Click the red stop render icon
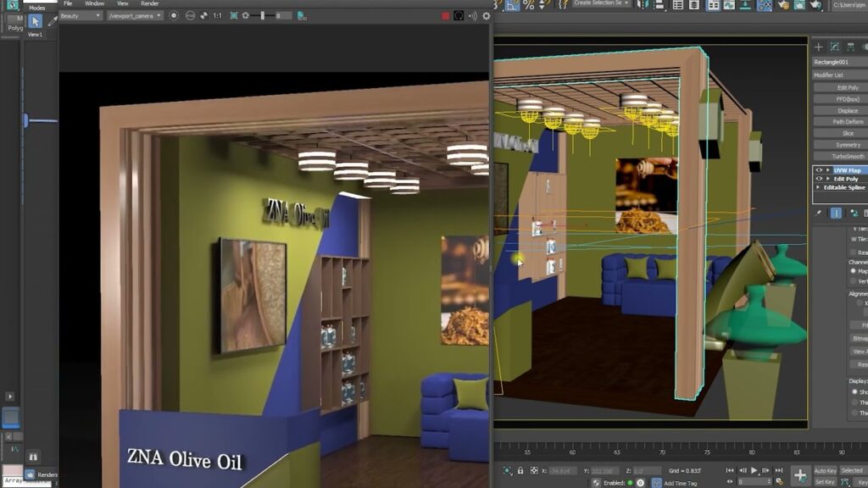 447,15
